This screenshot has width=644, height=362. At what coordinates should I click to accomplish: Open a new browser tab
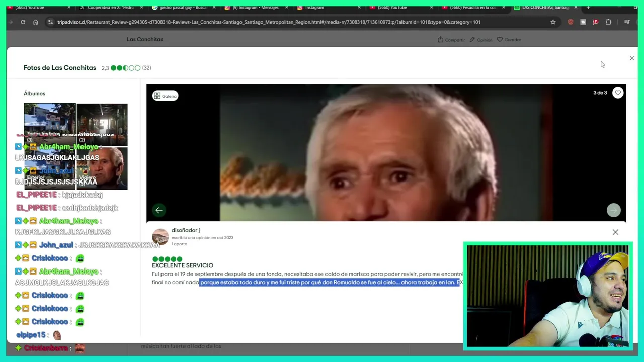coord(588,8)
